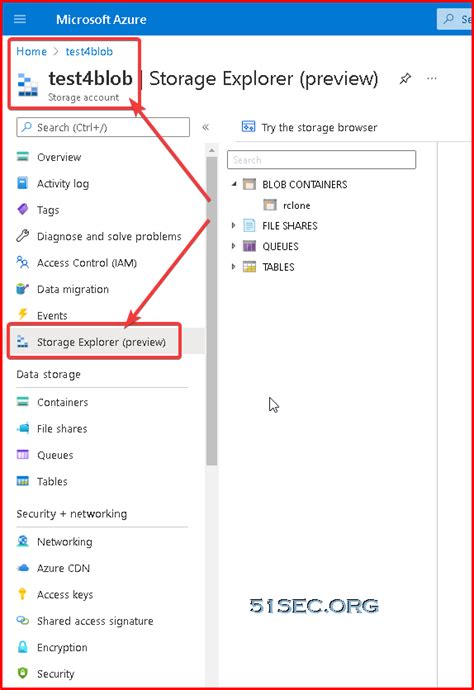
Task: Click the Security shield icon
Action: [22, 673]
